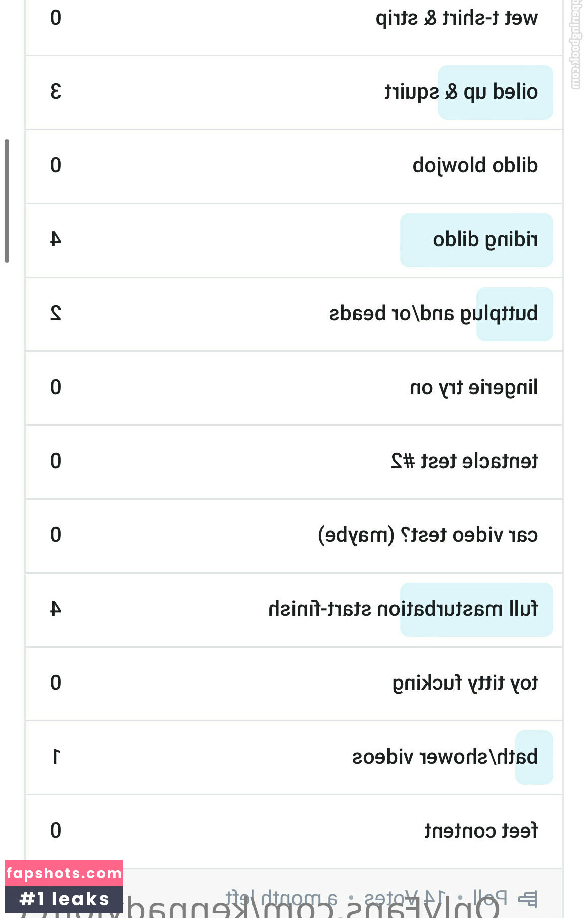Select the "bath/shower videos" poll option
The width and height of the screenshot is (588, 918).
444,757
